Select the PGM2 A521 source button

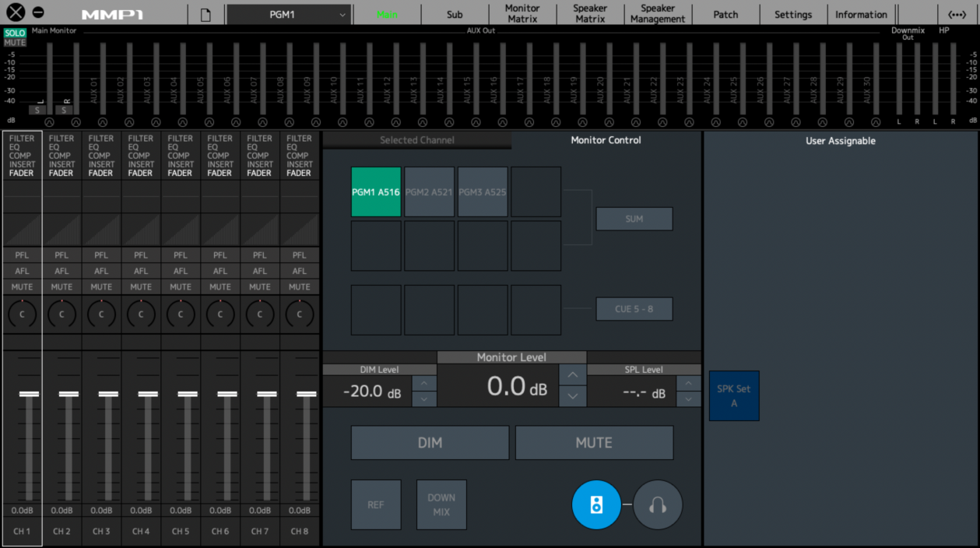(429, 192)
